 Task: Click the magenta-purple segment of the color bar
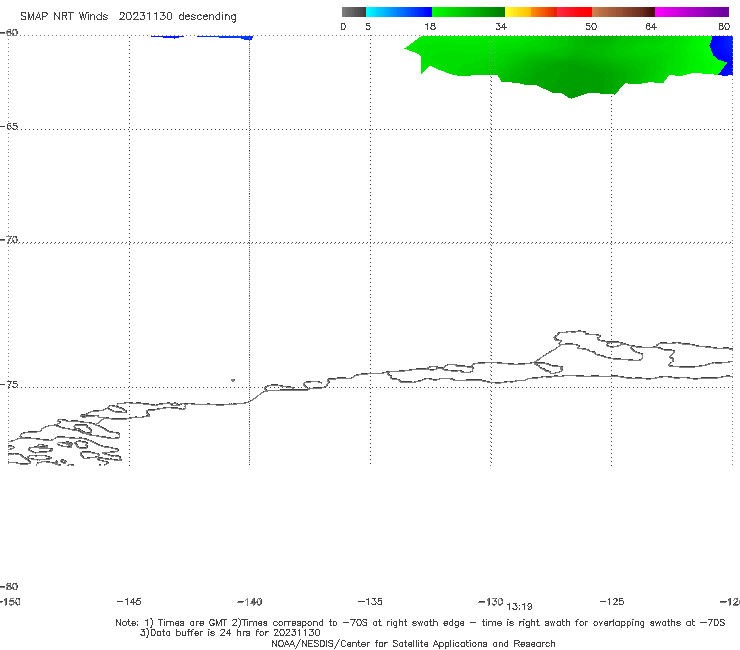click(x=692, y=12)
